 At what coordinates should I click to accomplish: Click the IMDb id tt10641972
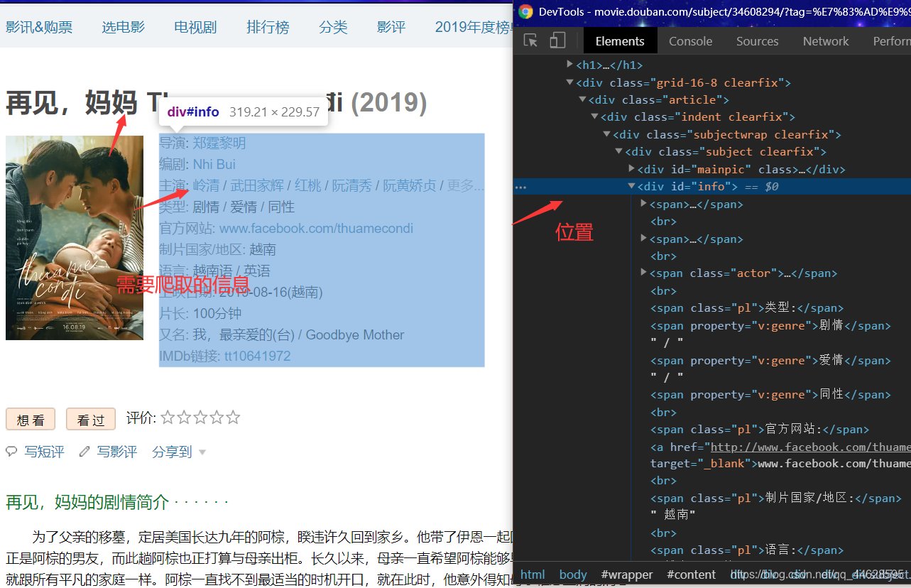(x=258, y=356)
